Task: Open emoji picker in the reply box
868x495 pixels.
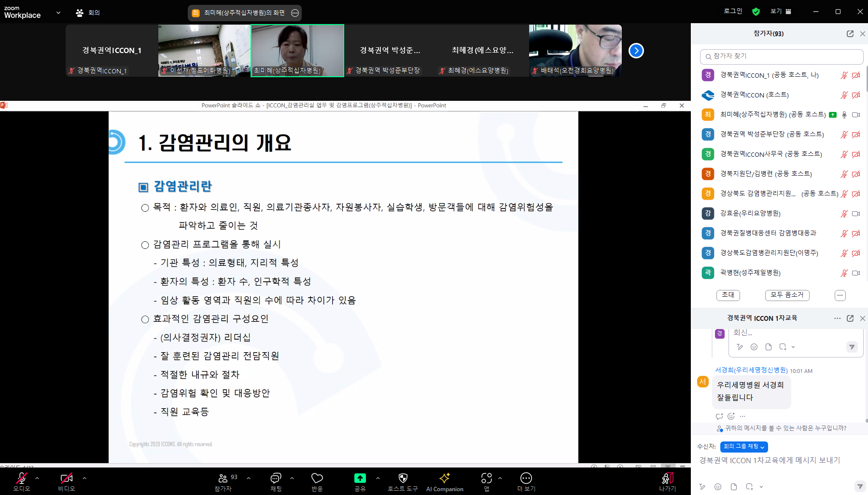Action: 754,347
